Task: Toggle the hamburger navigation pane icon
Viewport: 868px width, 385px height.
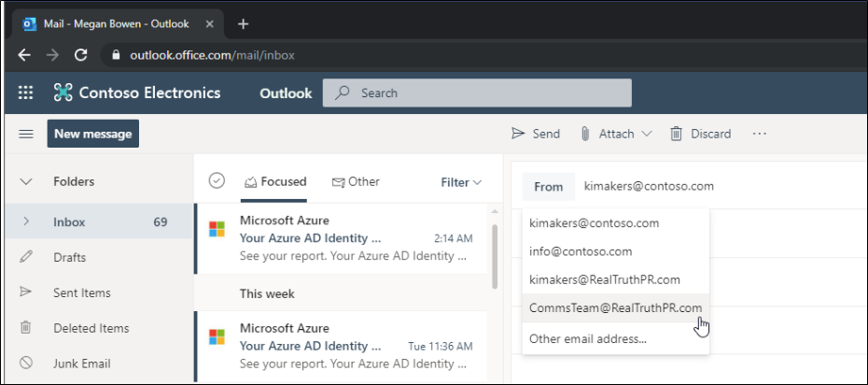Action: click(26, 134)
